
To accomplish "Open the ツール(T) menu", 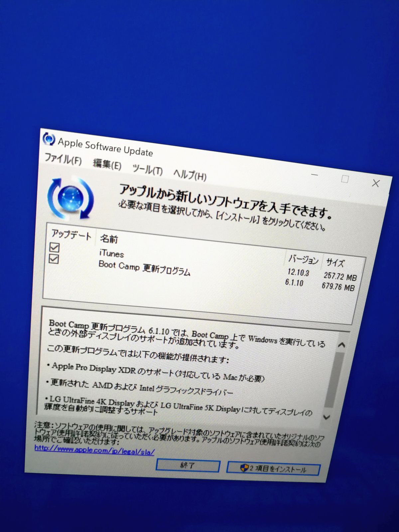I will [x=147, y=170].
